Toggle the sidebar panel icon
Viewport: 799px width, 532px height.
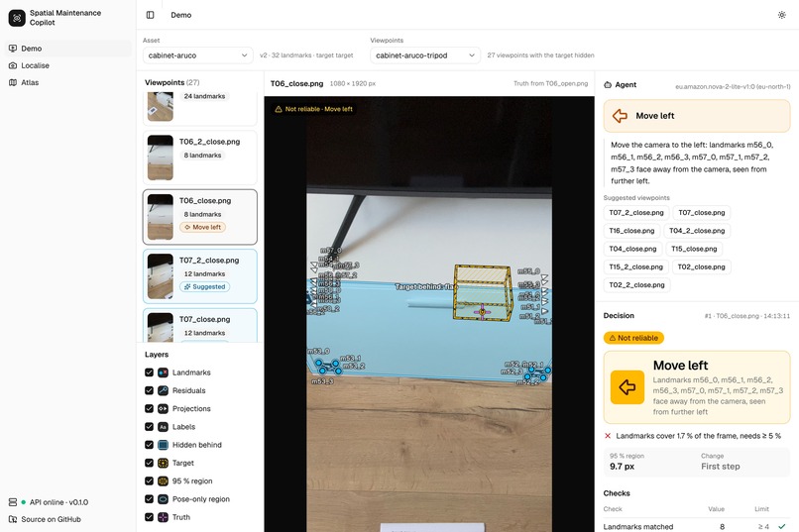pos(151,15)
